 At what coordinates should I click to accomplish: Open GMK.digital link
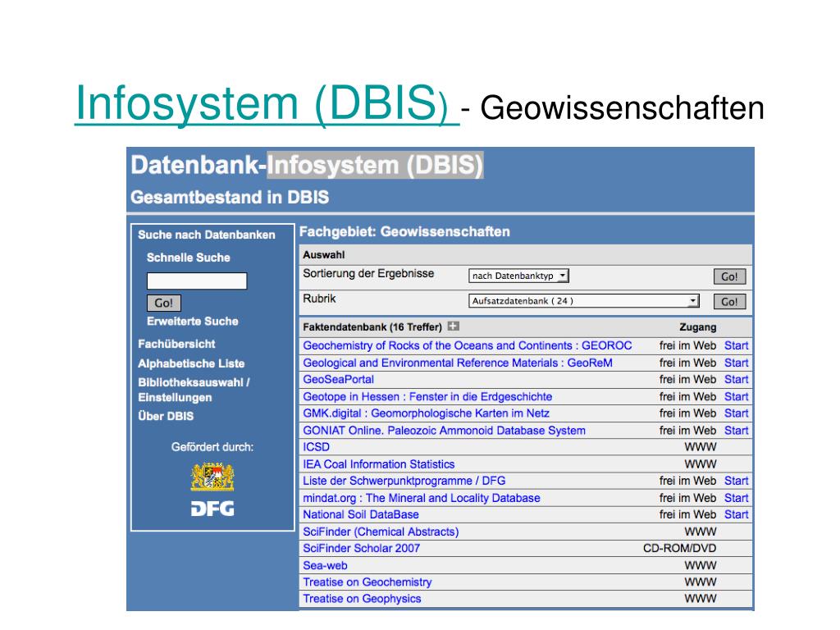point(426,413)
